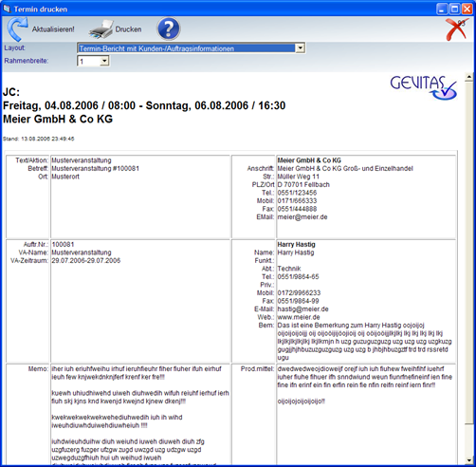
Task: Click VA-Zeitraum value '29.07.2006-29.07.2006'
Action: (86, 260)
